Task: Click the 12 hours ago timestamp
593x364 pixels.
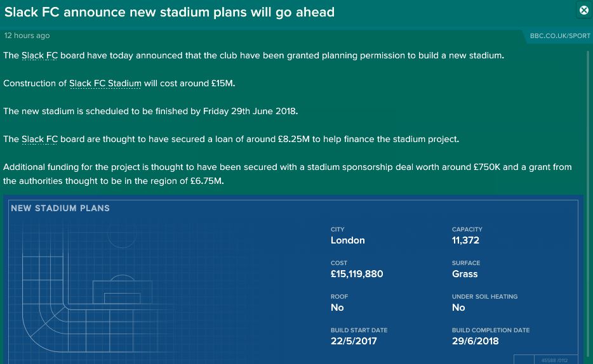Action: 27,36
